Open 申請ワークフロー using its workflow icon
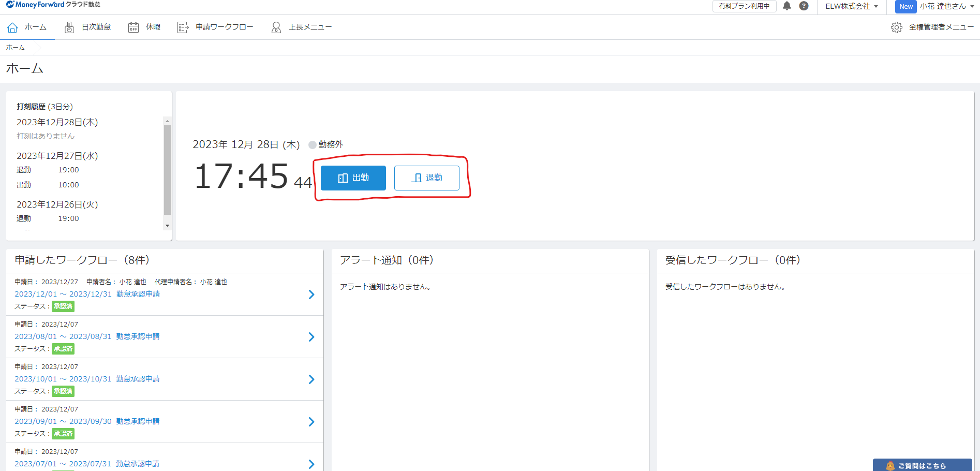Viewport: 980px width, 471px height. (x=183, y=27)
